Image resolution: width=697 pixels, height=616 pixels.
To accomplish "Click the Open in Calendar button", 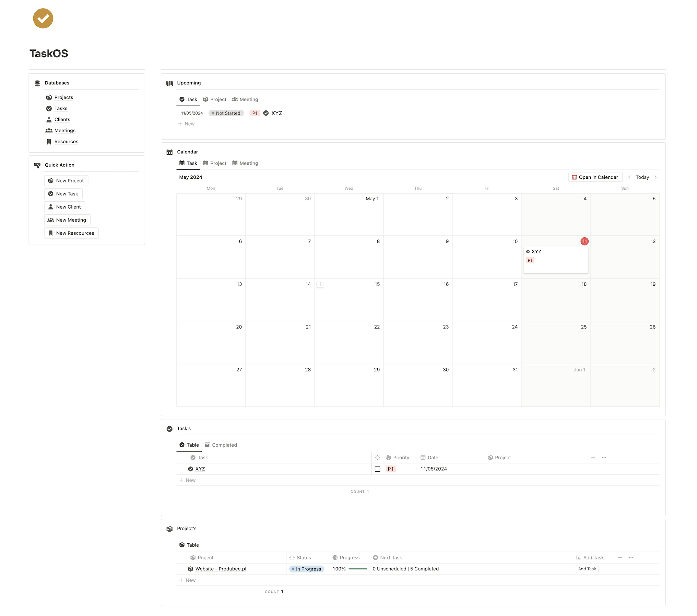I will pyautogui.click(x=595, y=177).
